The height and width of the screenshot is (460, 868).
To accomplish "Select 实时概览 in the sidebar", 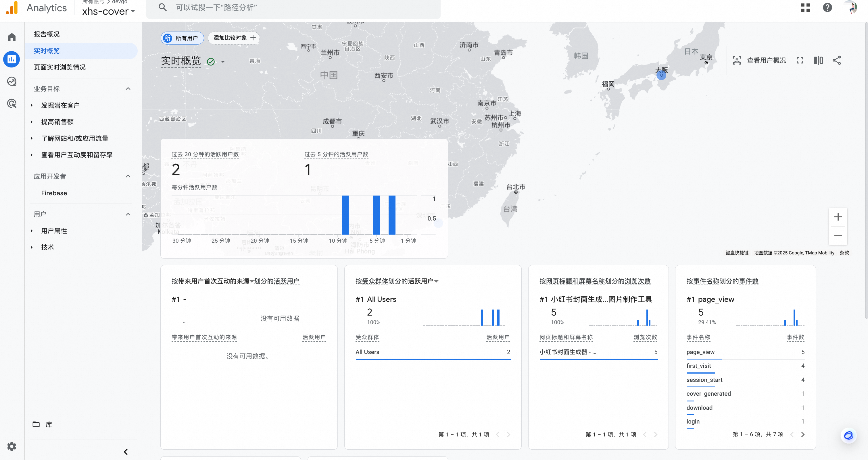I will pyautogui.click(x=81, y=51).
